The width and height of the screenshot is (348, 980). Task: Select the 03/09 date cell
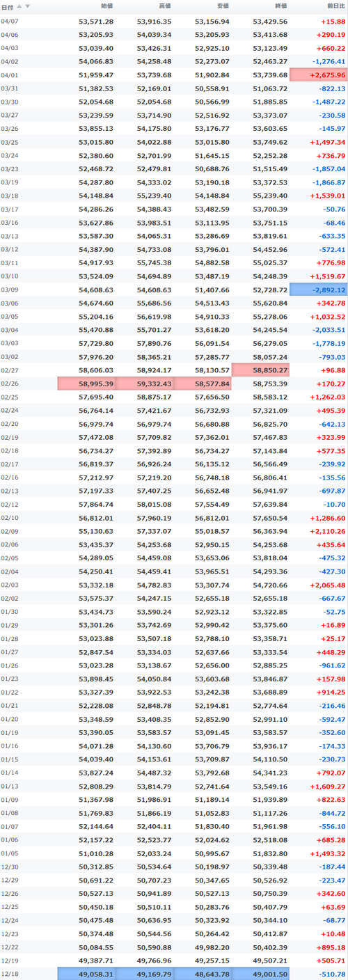point(10,289)
